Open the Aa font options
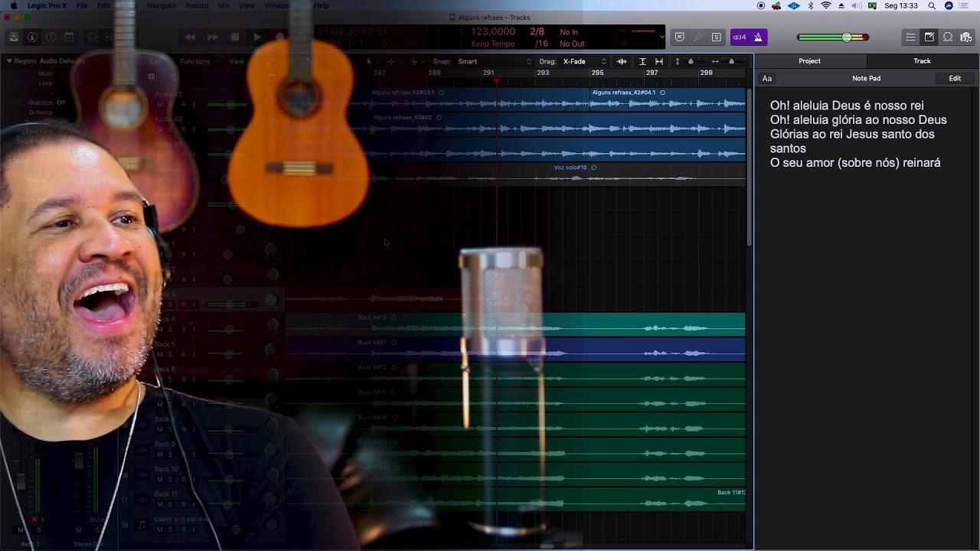Viewport: 980px width, 551px height. [766, 78]
